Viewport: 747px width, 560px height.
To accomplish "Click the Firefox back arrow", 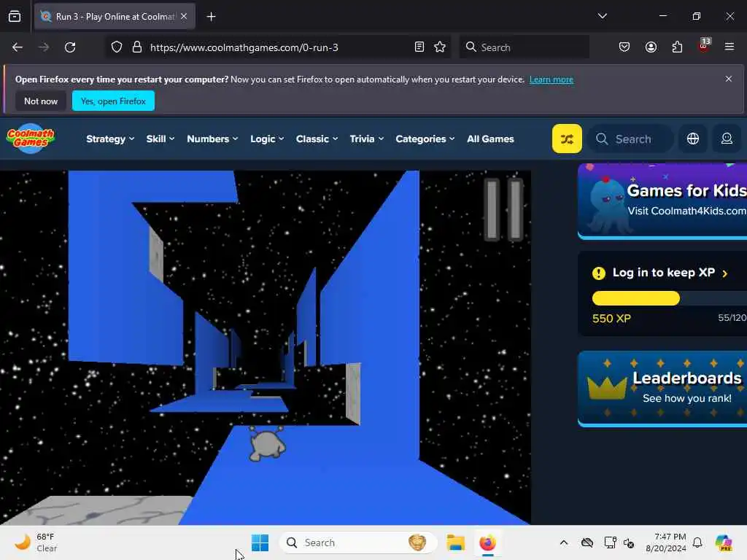I will [18, 47].
